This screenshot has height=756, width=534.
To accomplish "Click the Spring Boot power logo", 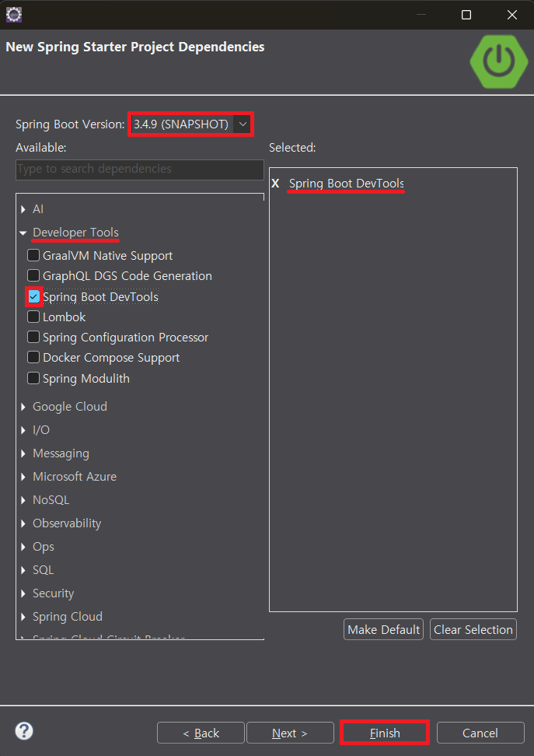I will tap(498, 61).
